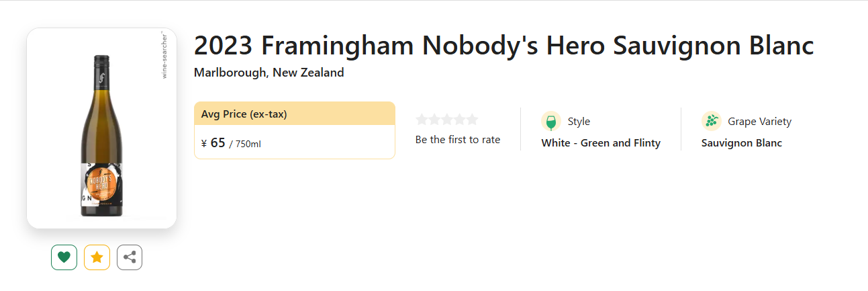Click the wine glass Style icon
The height and width of the screenshot is (291, 868).
tap(551, 122)
